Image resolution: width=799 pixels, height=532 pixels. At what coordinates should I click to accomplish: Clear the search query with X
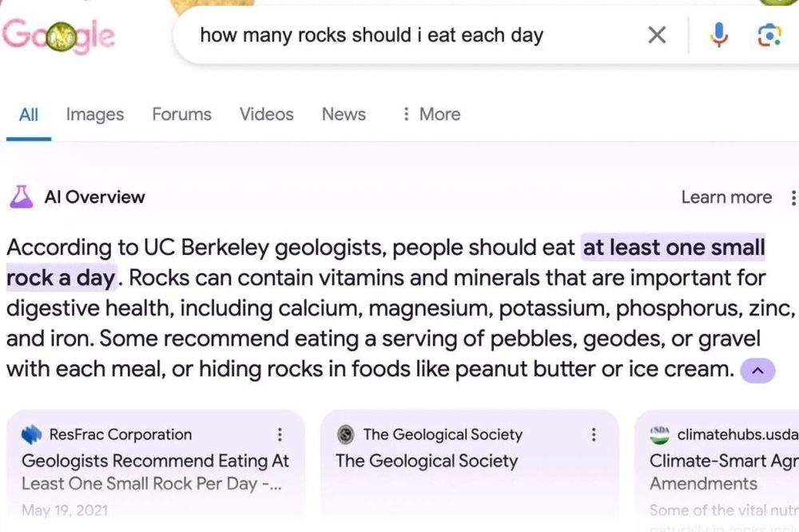point(657,35)
